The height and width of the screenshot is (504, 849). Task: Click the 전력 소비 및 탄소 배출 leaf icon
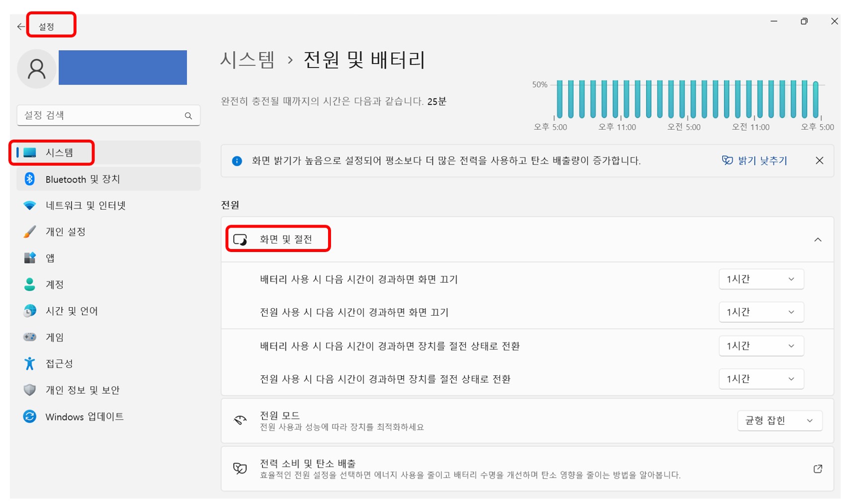(241, 468)
